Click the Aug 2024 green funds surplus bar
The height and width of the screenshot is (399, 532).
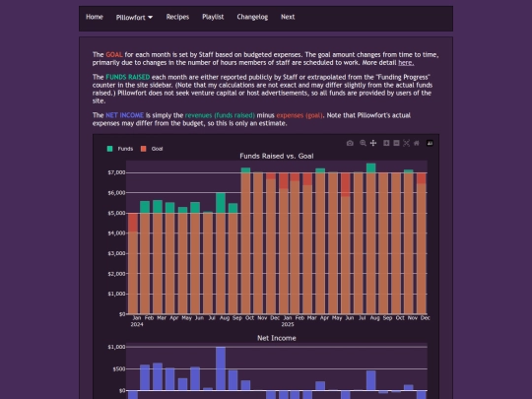(x=221, y=203)
